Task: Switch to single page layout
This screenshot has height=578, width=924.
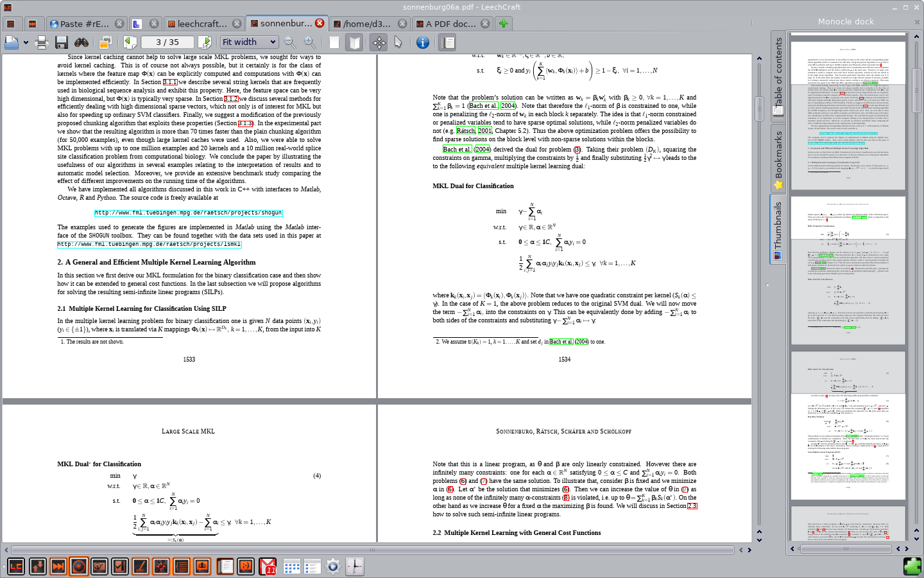Action: [334, 42]
